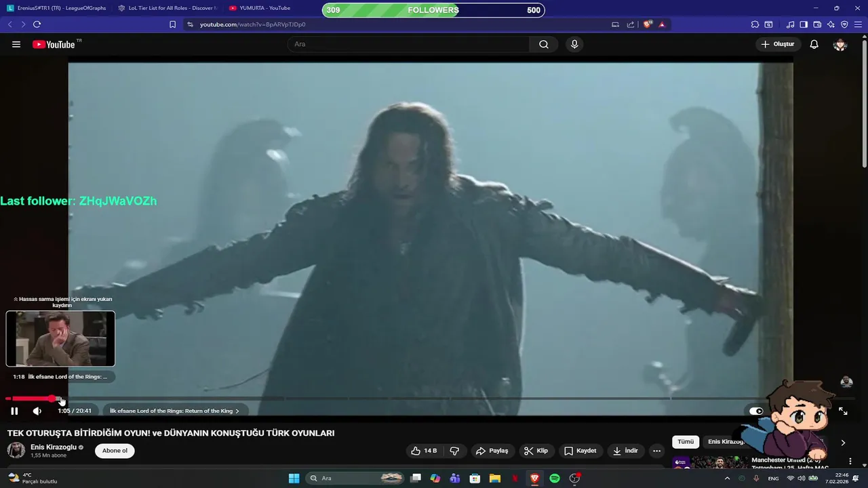Like the video with 14 B likes
868x488 pixels.
pyautogui.click(x=425, y=451)
